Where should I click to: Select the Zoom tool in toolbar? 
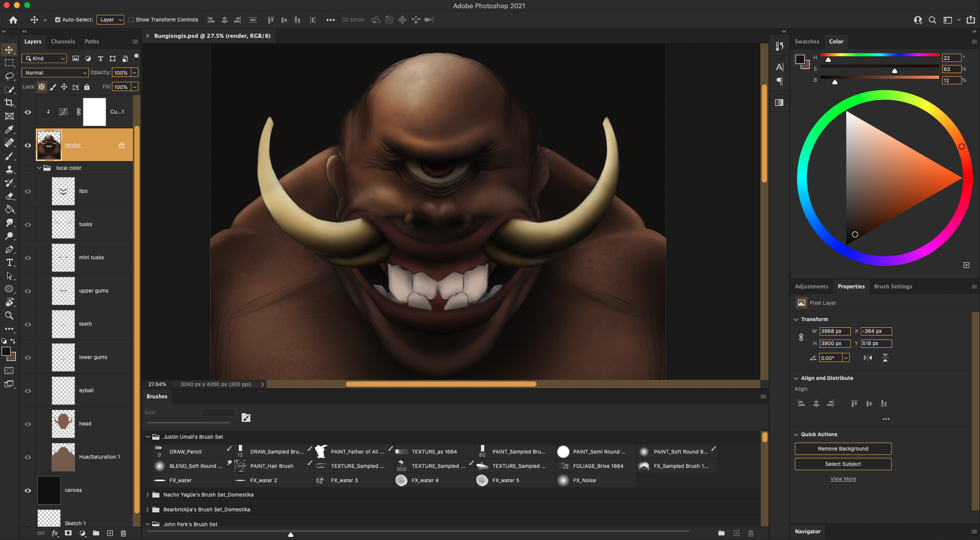(9, 316)
